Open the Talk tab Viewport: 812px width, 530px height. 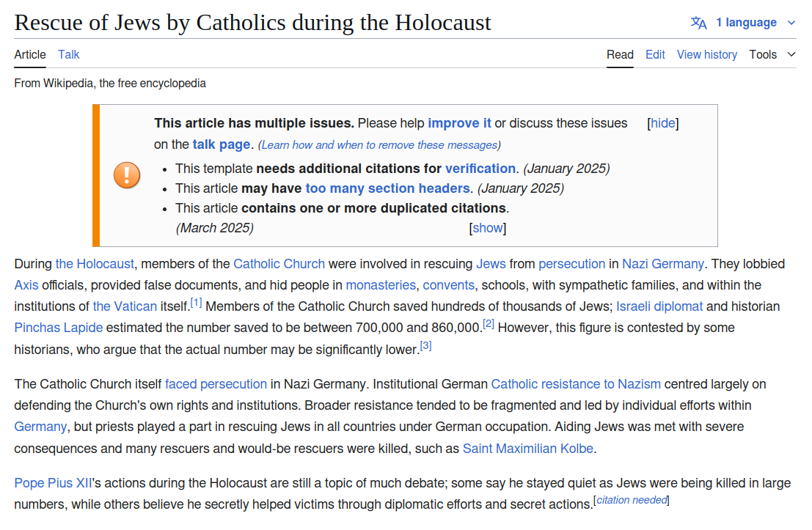pyautogui.click(x=68, y=54)
